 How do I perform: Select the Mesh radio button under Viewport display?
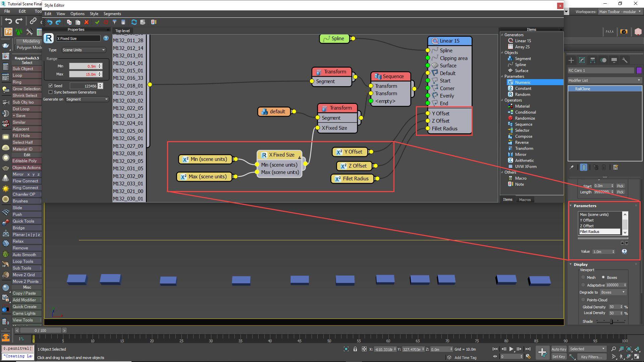pos(584,277)
